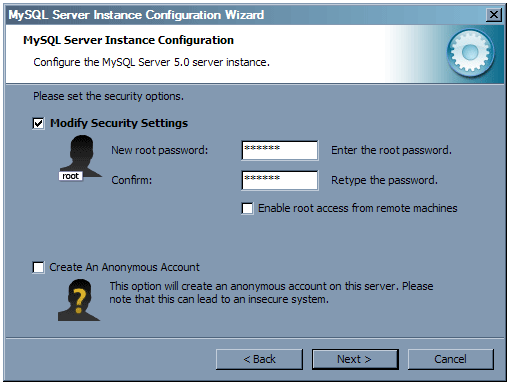
Task: Click the 'Retype the password.' hint text
Action: (x=384, y=180)
